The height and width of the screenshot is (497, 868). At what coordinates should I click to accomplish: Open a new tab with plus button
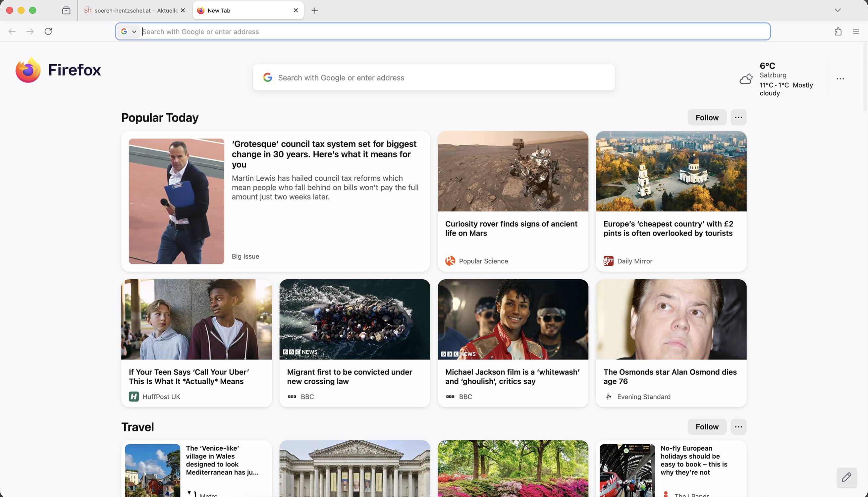315,11
